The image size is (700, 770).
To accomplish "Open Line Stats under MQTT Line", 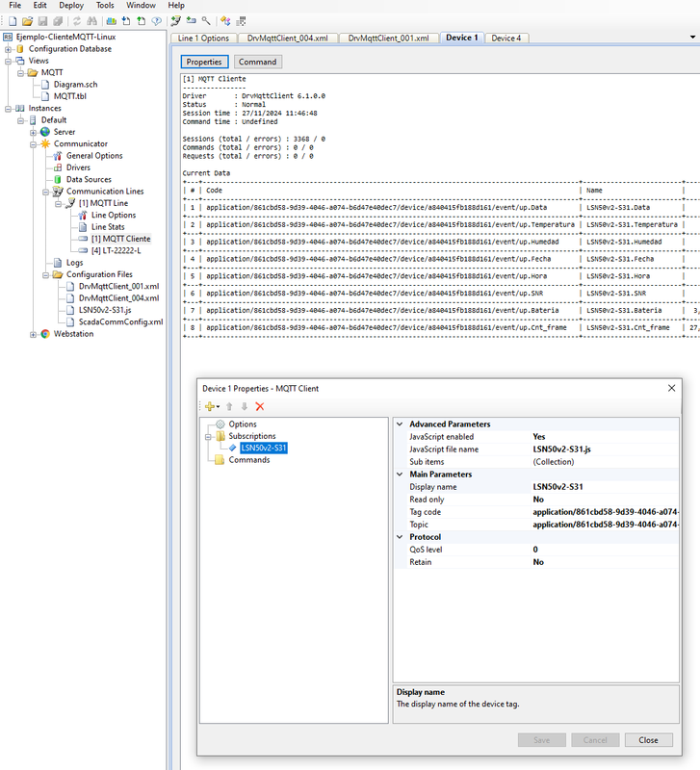I will (x=108, y=227).
